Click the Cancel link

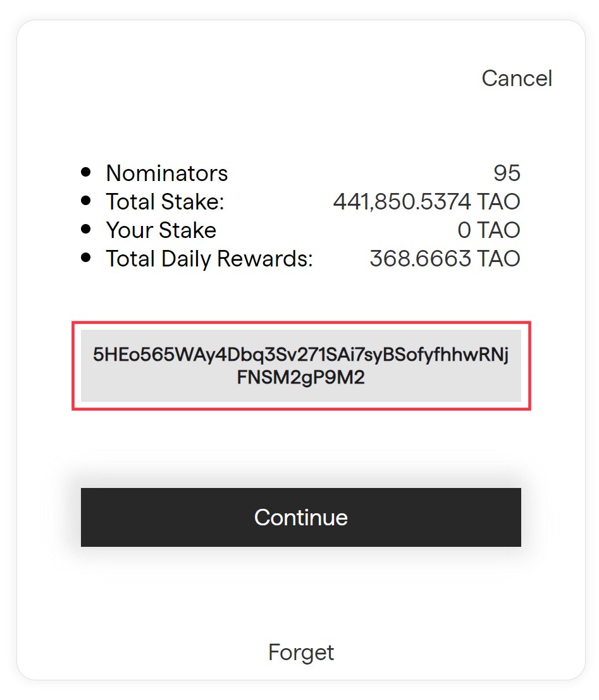pyautogui.click(x=517, y=78)
